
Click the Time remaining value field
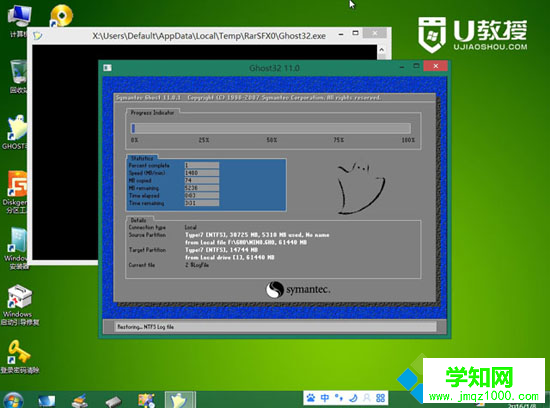point(202,203)
